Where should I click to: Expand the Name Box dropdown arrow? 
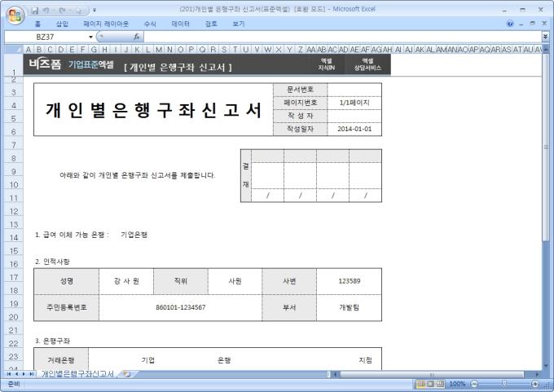click(x=90, y=37)
